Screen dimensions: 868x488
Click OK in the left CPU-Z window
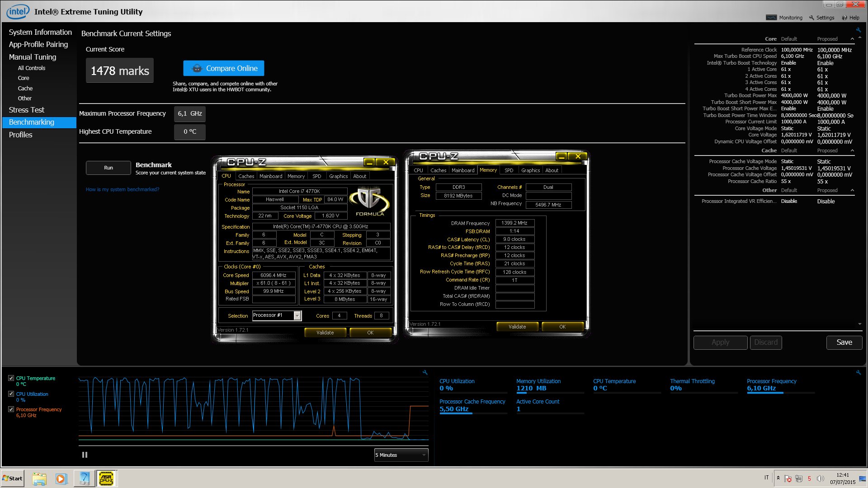point(370,333)
